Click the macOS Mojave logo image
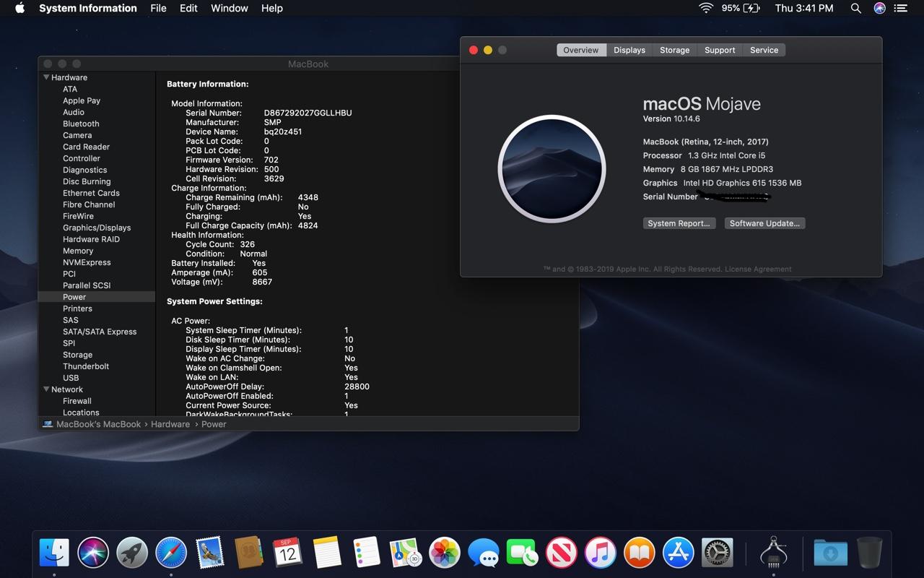The width and height of the screenshot is (924, 578). pyautogui.click(x=552, y=169)
